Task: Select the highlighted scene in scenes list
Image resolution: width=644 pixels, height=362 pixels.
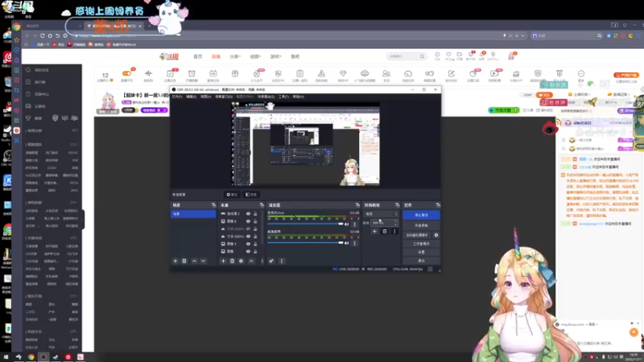Action: (193, 214)
